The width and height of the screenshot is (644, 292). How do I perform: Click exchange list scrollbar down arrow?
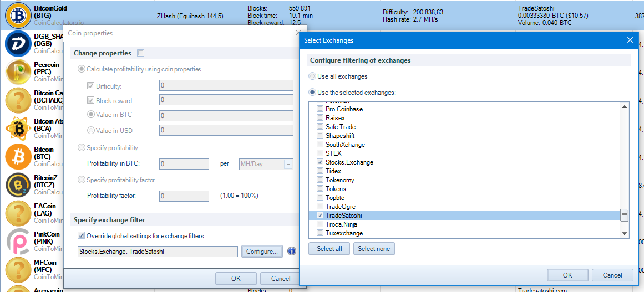(624, 233)
